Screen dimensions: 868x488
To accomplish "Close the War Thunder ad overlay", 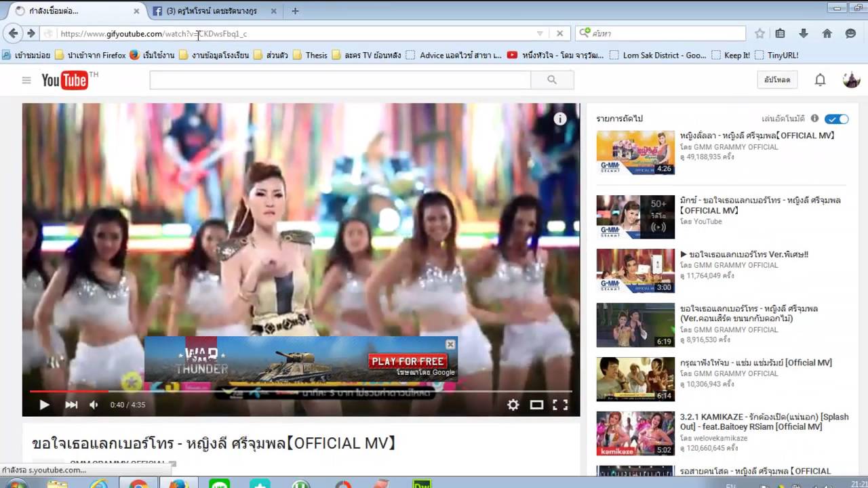I will point(450,344).
